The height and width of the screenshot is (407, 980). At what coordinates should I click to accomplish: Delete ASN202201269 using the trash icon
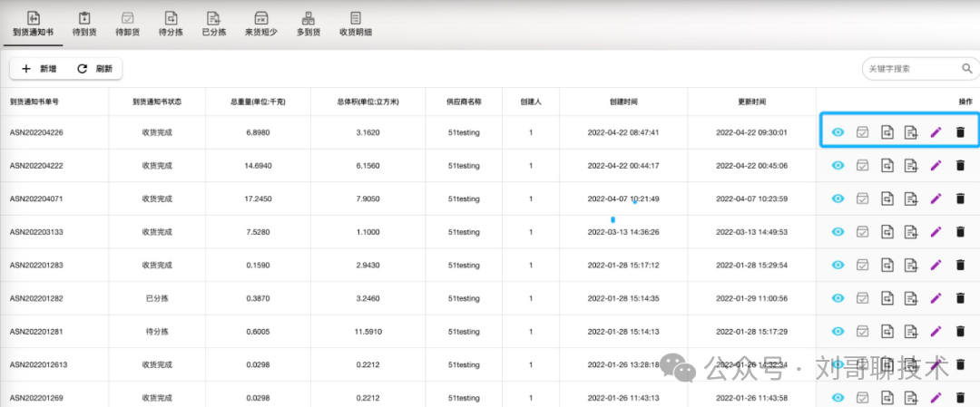[x=961, y=397]
